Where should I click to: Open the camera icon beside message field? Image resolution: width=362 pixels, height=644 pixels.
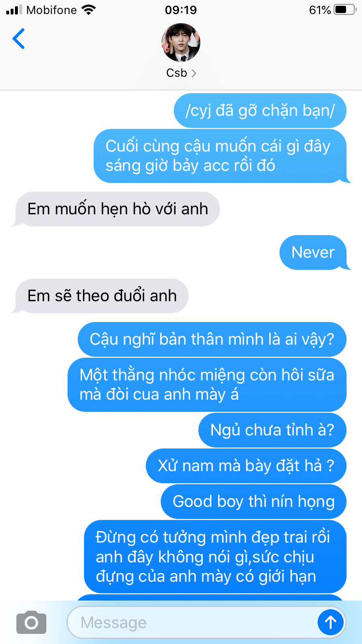[x=31, y=622]
